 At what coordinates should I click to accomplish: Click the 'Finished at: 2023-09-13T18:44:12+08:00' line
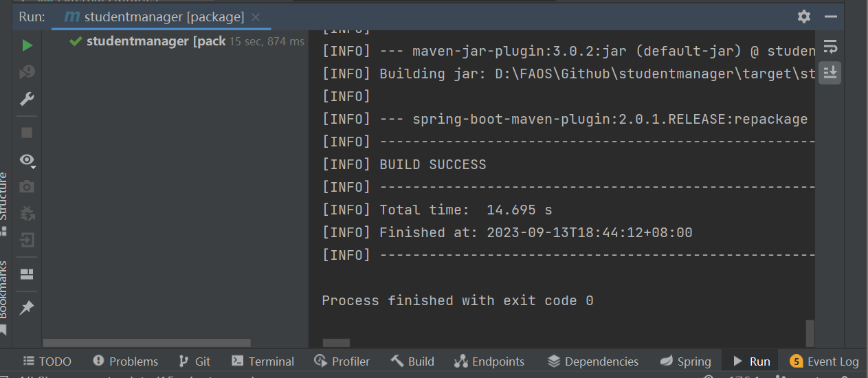click(507, 232)
